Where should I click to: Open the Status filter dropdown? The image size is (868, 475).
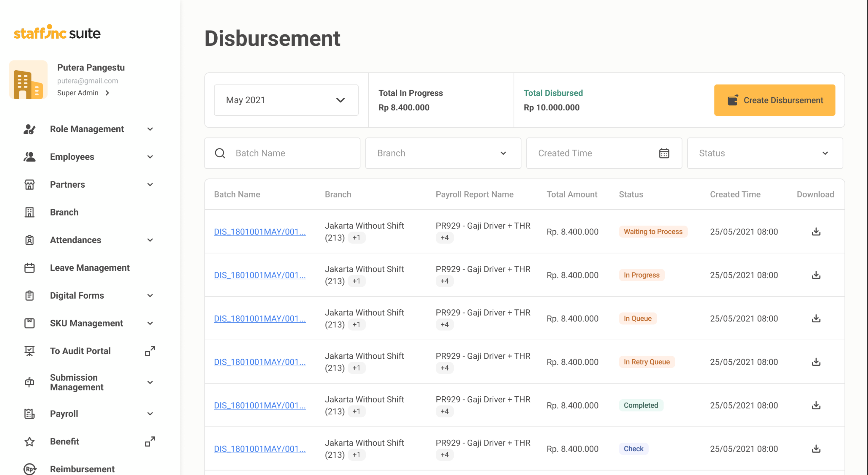click(x=765, y=153)
